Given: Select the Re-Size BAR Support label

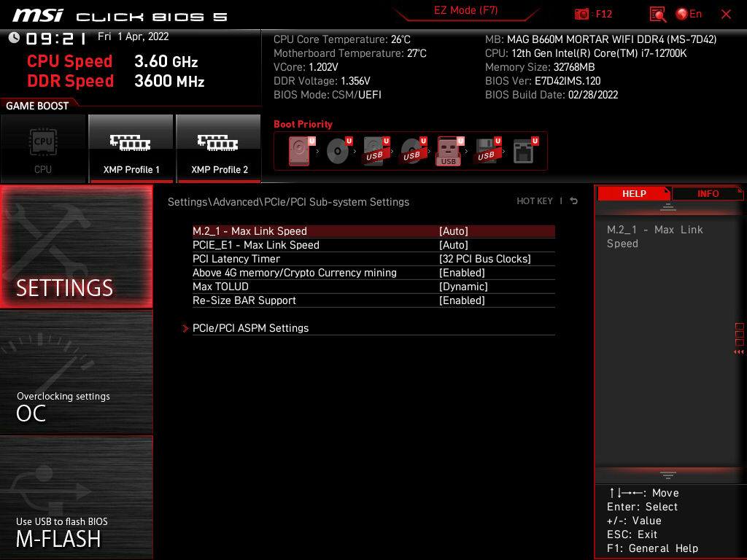Looking at the screenshot, I should pyautogui.click(x=244, y=300).
